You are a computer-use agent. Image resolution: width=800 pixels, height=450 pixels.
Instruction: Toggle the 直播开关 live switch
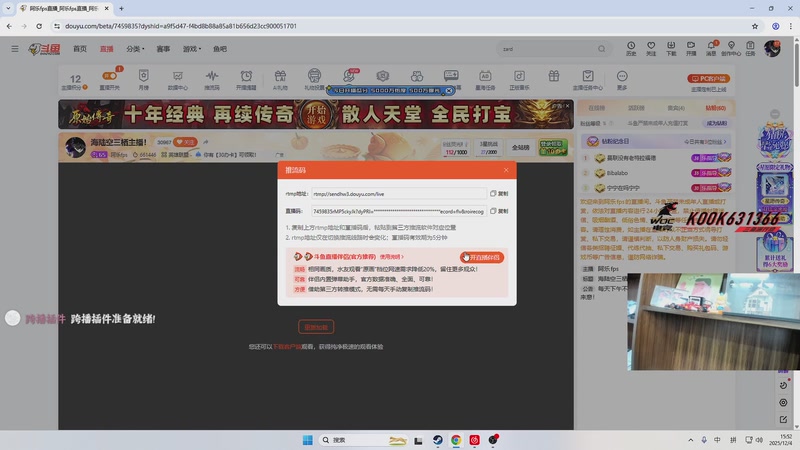[110, 76]
